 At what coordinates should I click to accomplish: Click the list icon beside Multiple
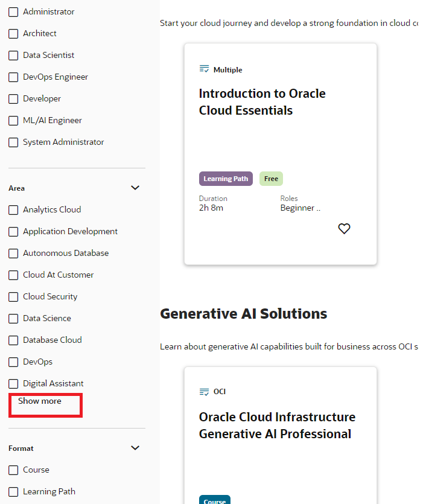pyautogui.click(x=204, y=69)
